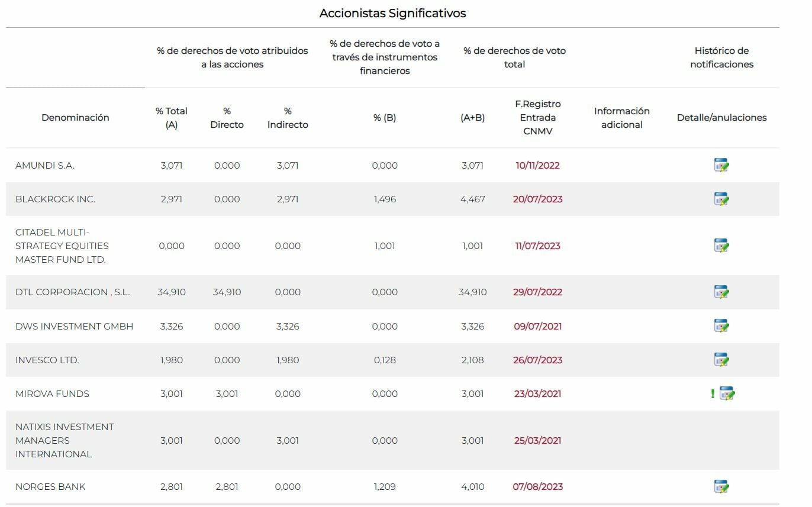Open MIROVA FUNDS notification detail icon
Viewport: 812px width, 507px height.
pyautogui.click(x=727, y=394)
